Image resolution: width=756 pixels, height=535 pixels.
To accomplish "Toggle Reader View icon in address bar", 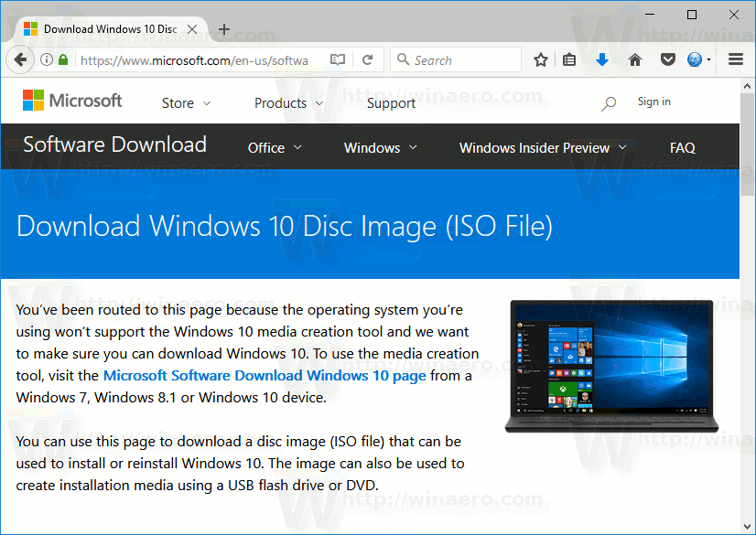I will click(338, 59).
